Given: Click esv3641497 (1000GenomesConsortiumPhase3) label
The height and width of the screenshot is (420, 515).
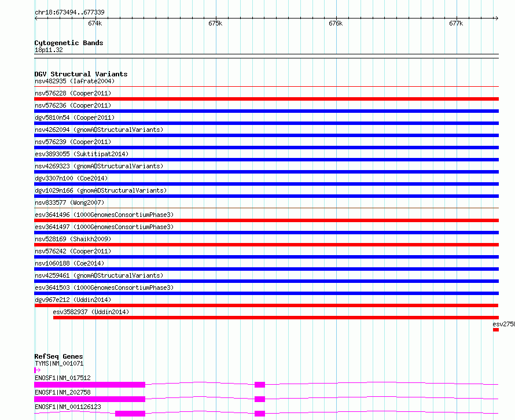Looking at the screenshot, I should [104, 227].
